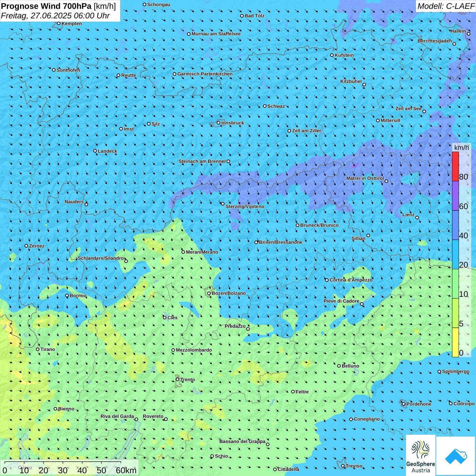
Task: Select the Cortina d'Ampezzo marker
Action: point(327,280)
